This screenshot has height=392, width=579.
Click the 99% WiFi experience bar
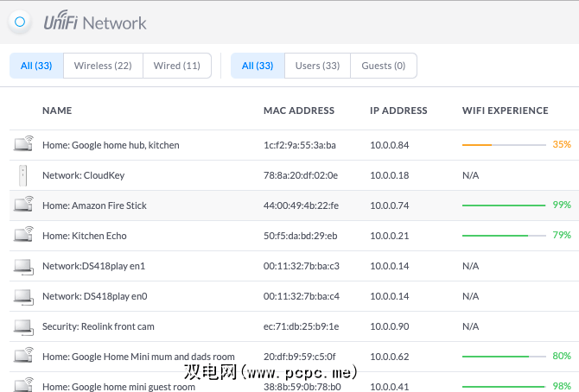pyautogui.click(x=504, y=205)
